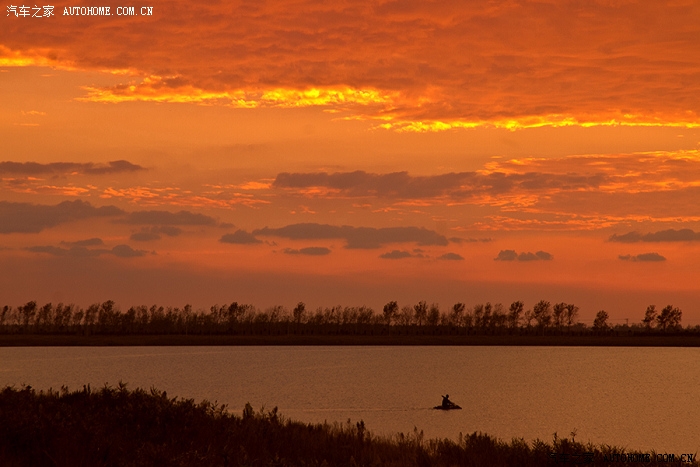Click the person silhouette sitting in the boat
Screen dimensions: 700x467
(x=445, y=400)
